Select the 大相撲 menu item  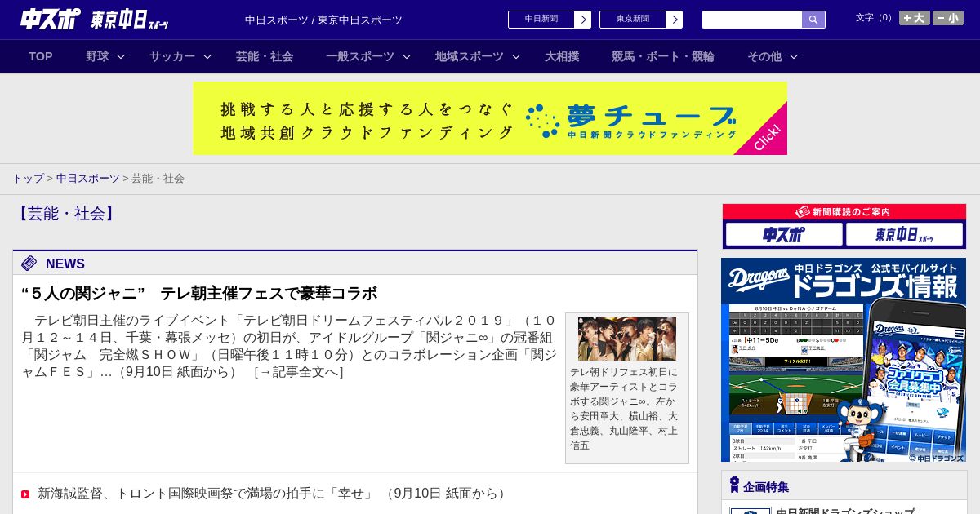tap(562, 56)
